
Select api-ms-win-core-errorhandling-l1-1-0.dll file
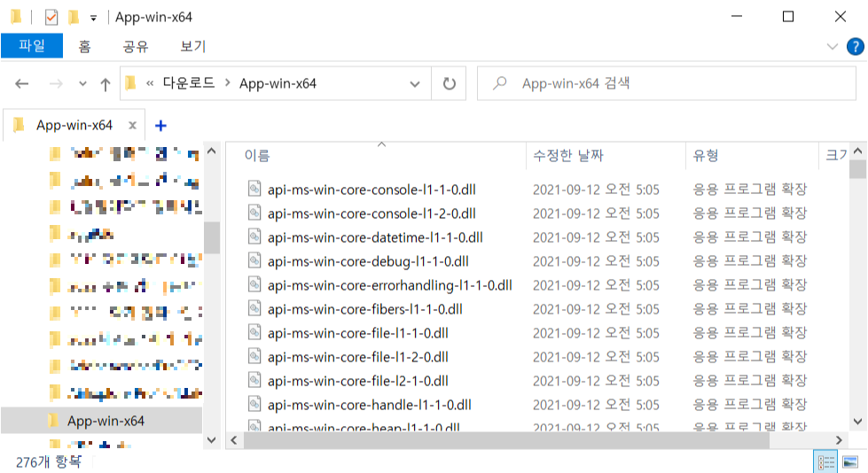point(390,285)
